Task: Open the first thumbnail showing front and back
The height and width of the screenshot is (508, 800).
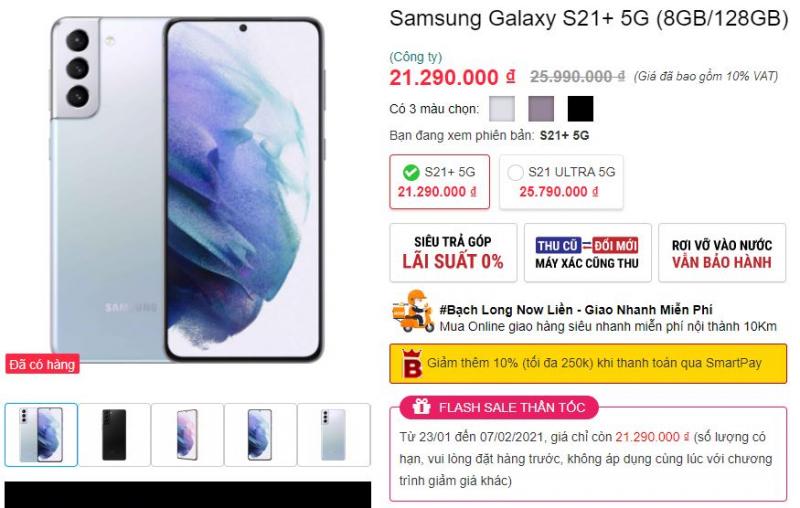Action: [41, 435]
